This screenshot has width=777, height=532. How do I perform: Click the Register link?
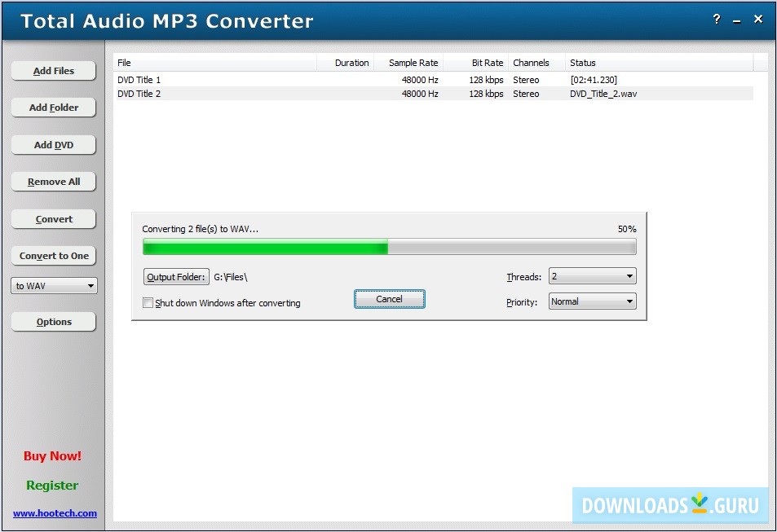tap(51, 485)
